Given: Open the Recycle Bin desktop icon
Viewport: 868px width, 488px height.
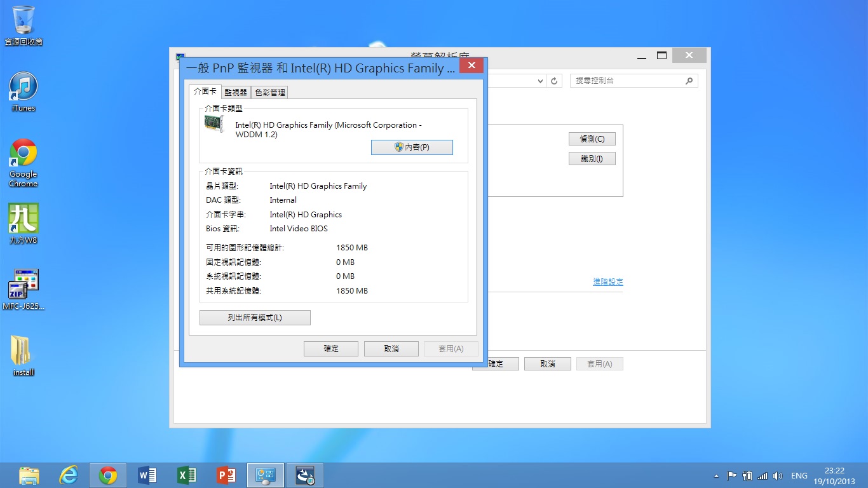Looking at the screenshot, I should coord(24,26).
